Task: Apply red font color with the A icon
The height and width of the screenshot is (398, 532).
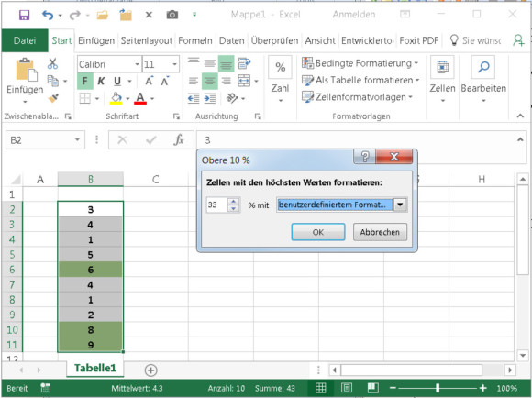Action: (140, 98)
